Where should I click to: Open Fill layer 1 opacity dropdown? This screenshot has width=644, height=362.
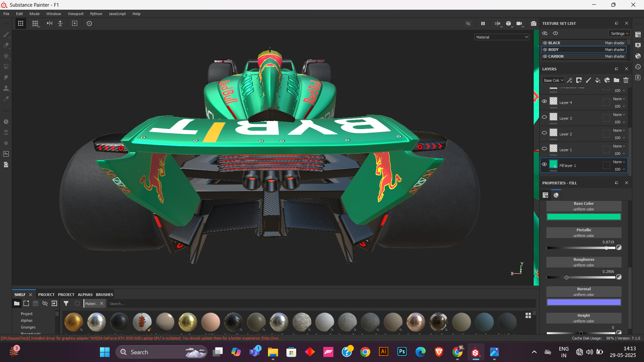(619, 169)
